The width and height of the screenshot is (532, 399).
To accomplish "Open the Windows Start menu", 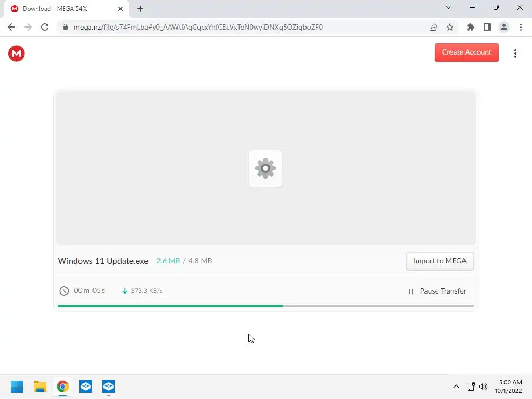I will pyautogui.click(x=17, y=387).
